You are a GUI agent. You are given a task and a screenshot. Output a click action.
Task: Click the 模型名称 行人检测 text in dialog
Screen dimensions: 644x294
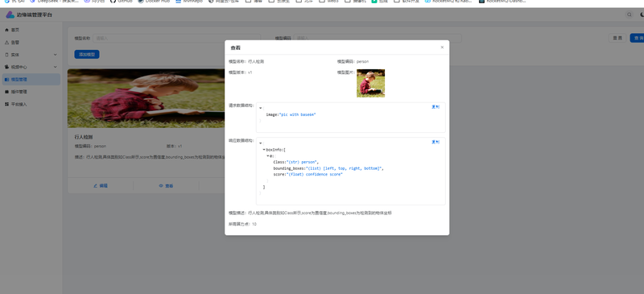[246, 62]
